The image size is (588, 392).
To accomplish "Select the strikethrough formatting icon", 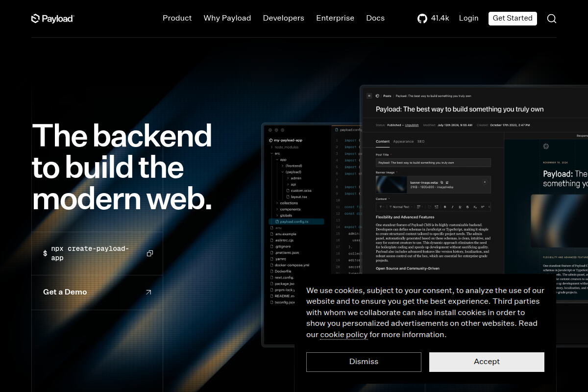I will [467, 207].
